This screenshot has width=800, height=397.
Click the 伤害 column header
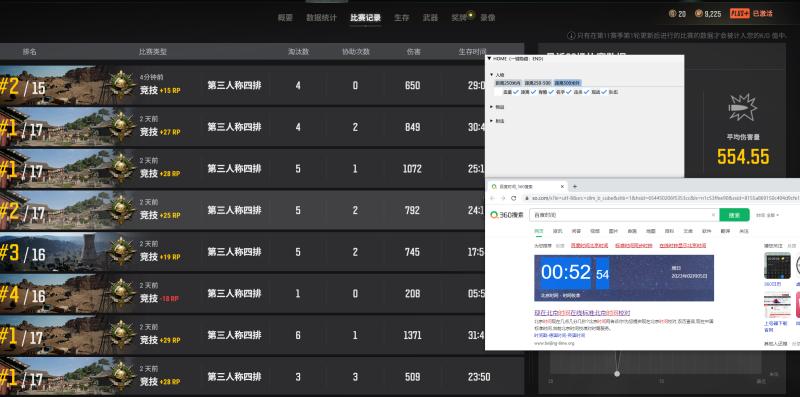pos(413,52)
